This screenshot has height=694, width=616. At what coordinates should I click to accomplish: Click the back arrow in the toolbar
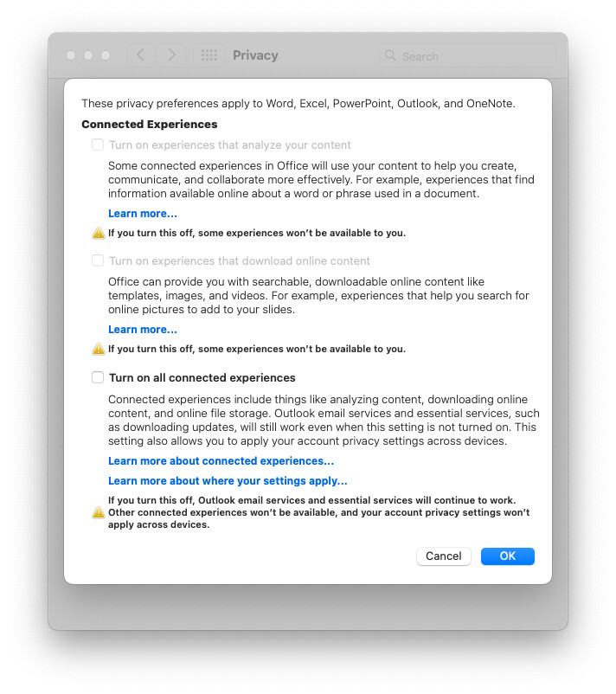140,55
